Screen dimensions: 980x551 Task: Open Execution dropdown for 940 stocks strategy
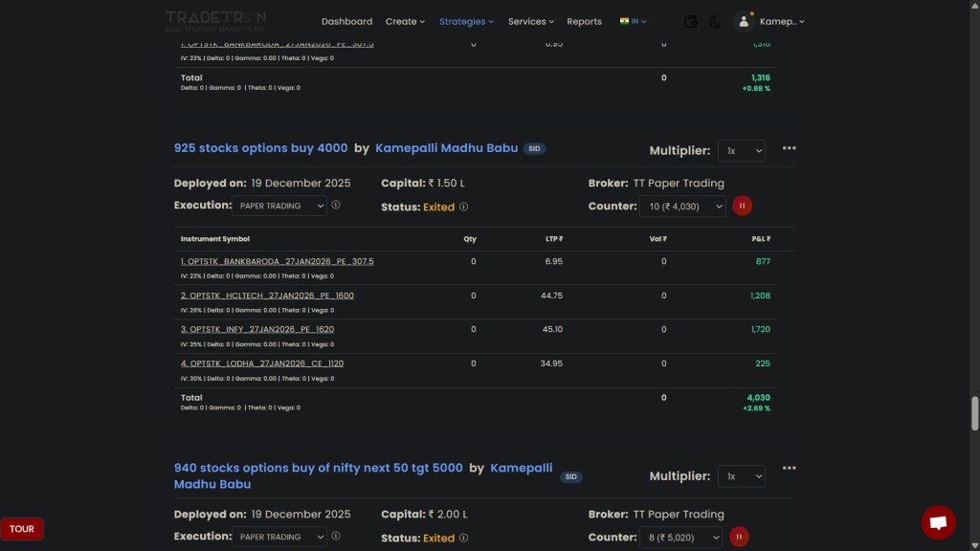[278, 538]
